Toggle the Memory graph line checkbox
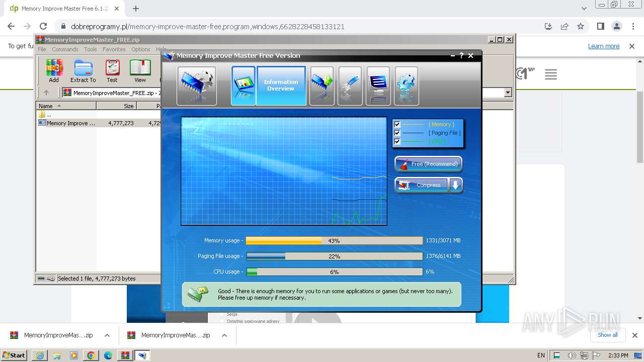The width and height of the screenshot is (644, 362). point(397,124)
